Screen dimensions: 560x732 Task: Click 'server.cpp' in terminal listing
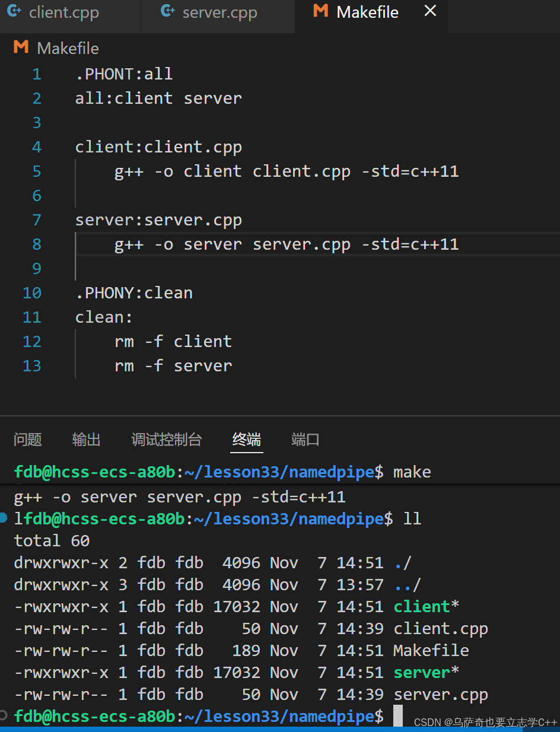click(441, 695)
